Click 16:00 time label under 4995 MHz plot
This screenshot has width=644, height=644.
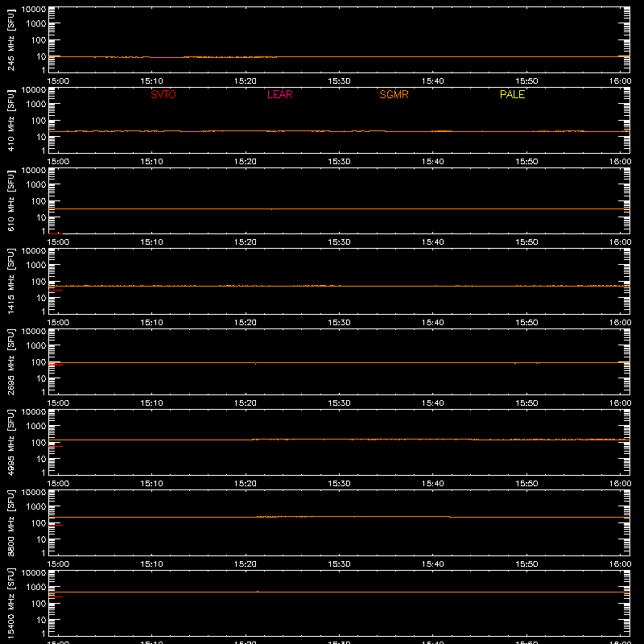click(620, 484)
